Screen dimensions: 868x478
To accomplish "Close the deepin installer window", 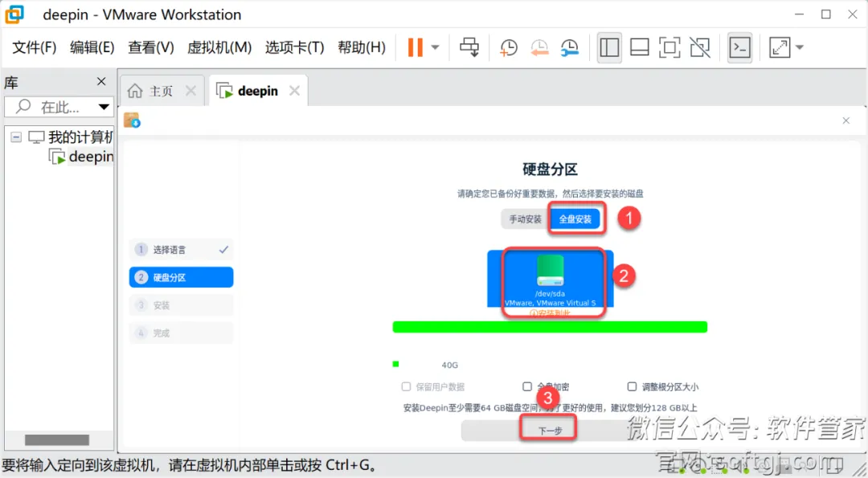I will click(x=845, y=121).
